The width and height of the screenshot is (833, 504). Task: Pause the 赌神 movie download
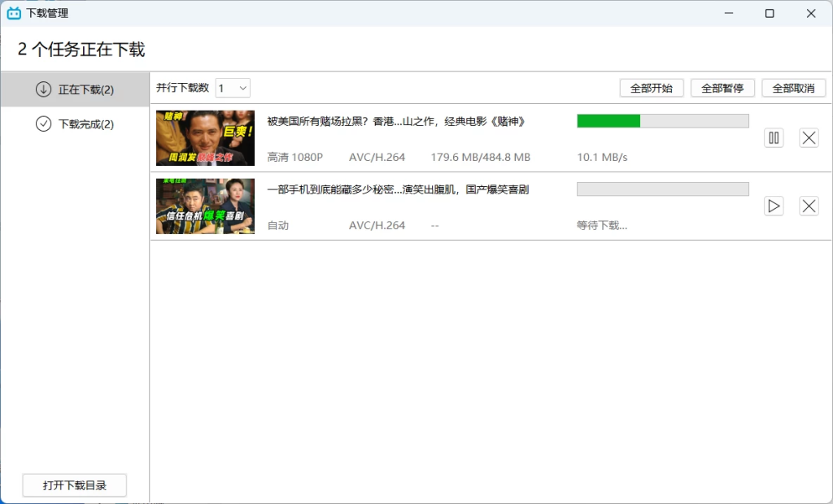click(x=774, y=137)
